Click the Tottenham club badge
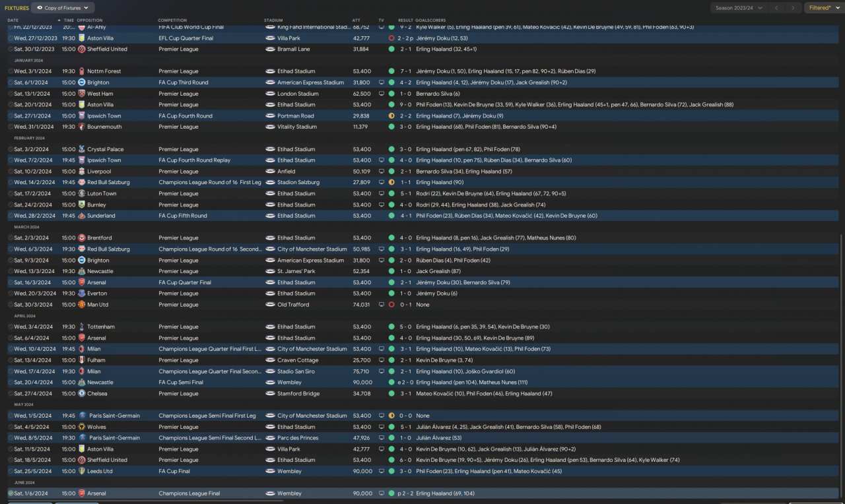Viewport: 845px width, 504px height. [82, 327]
